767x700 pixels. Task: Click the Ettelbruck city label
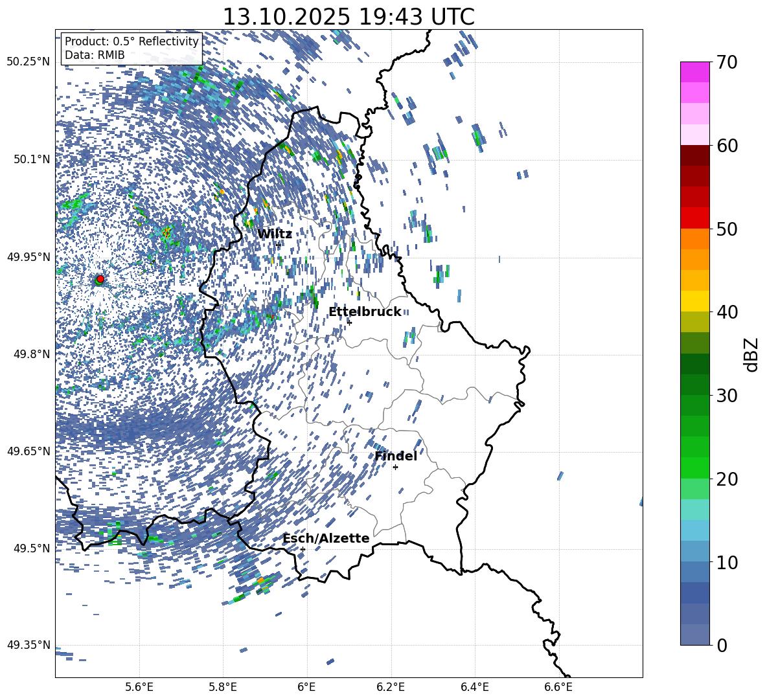(365, 312)
